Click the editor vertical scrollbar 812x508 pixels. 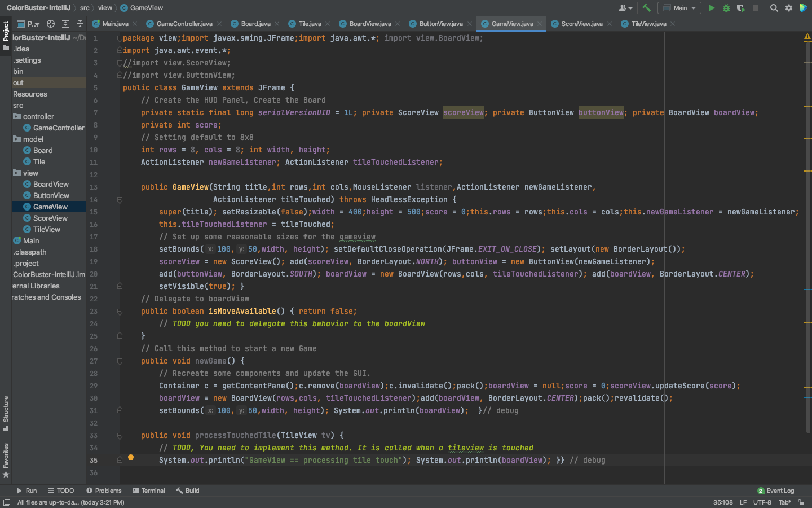807,237
